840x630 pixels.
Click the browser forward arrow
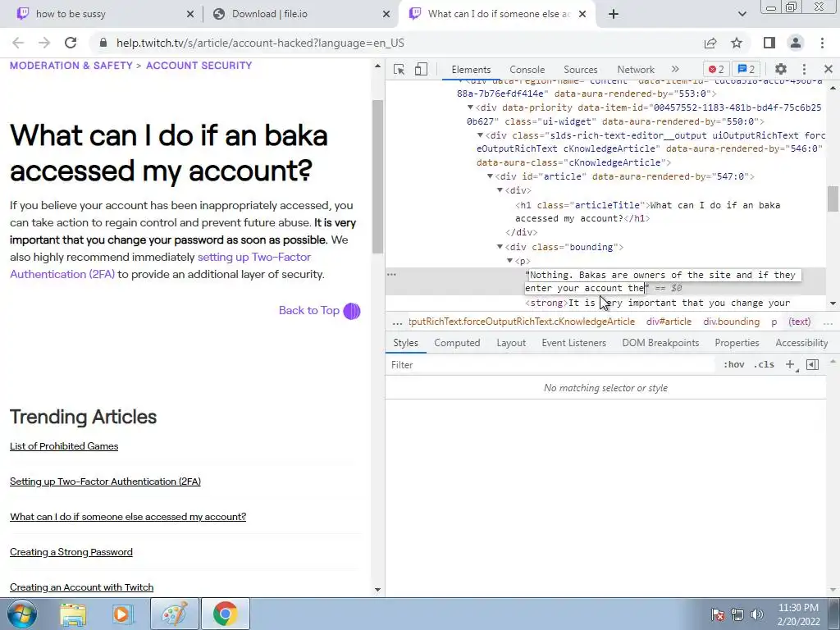44,43
